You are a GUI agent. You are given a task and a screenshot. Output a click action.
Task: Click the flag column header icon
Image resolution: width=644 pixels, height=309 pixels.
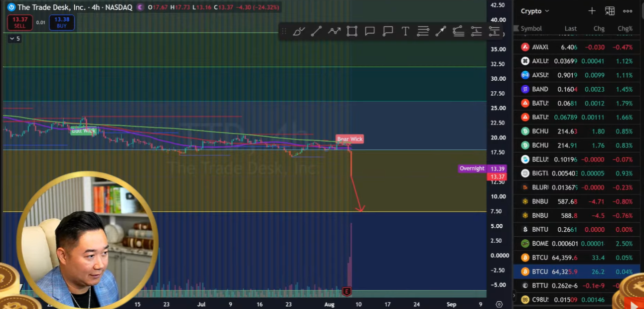point(517,28)
